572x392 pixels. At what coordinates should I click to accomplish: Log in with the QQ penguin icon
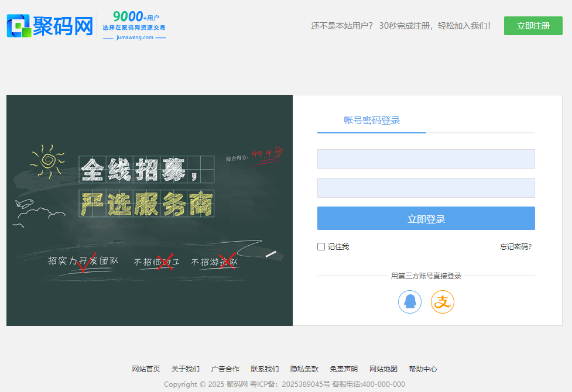[x=410, y=302]
